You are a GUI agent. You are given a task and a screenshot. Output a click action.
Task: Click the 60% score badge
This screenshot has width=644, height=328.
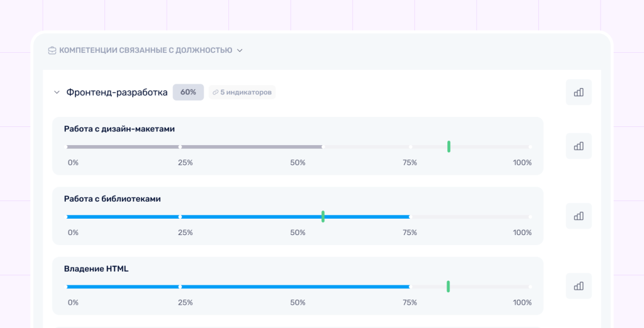[x=188, y=92]
